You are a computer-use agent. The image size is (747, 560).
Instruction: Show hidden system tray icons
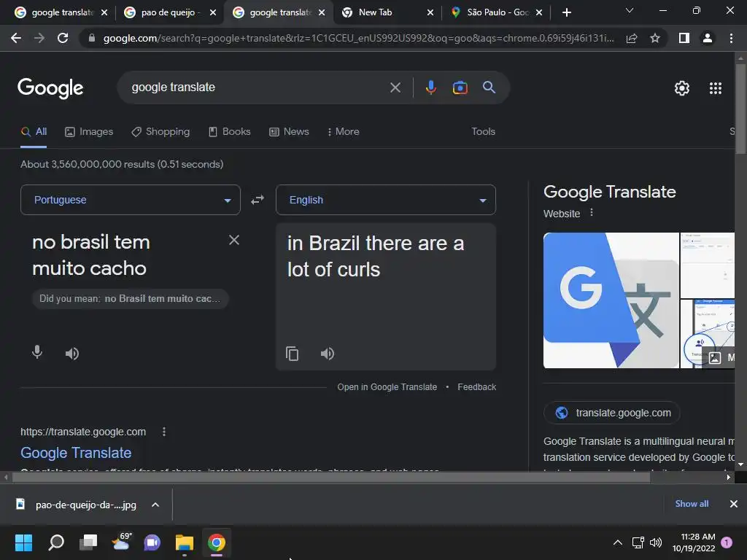pos(617,542)
